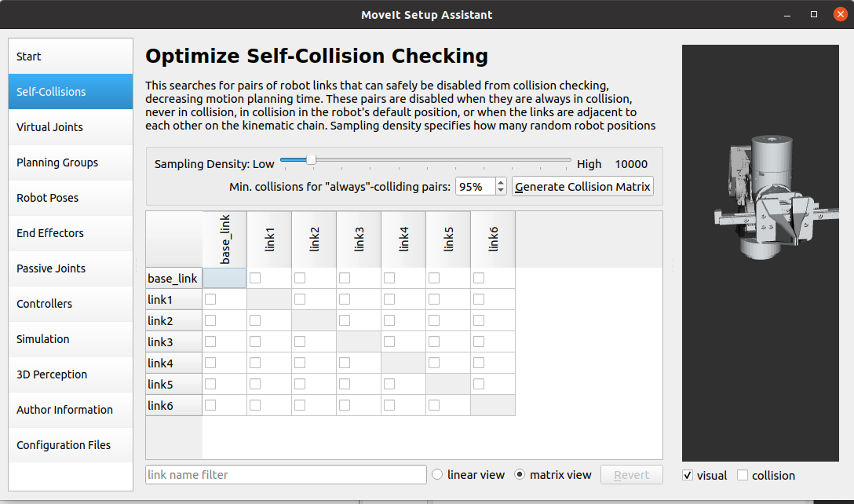The width and height of the screenshot is (854, 504).
Task: Select the link5 row header
Action: click(173, 384)
